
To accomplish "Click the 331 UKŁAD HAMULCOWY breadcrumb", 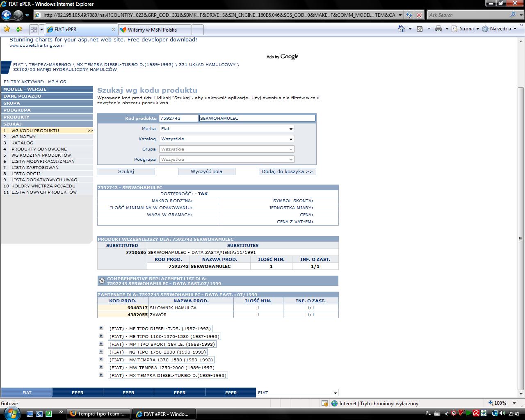I will click(x=207, y=64).
